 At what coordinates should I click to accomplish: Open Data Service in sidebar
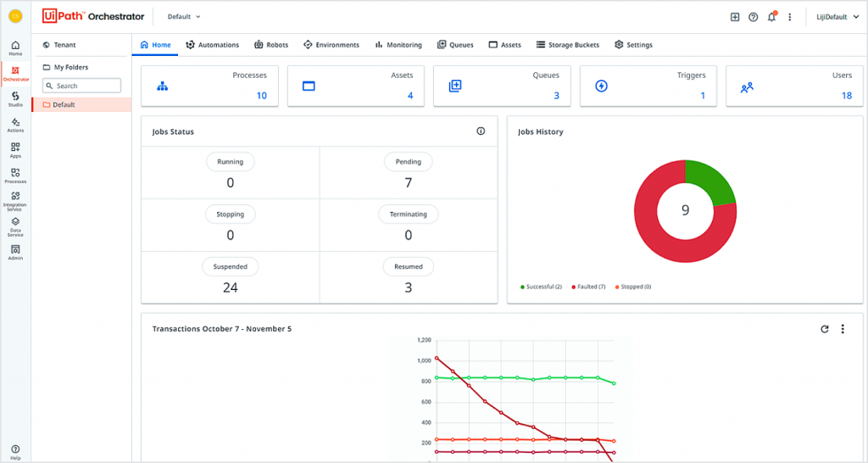click(15, 226)
